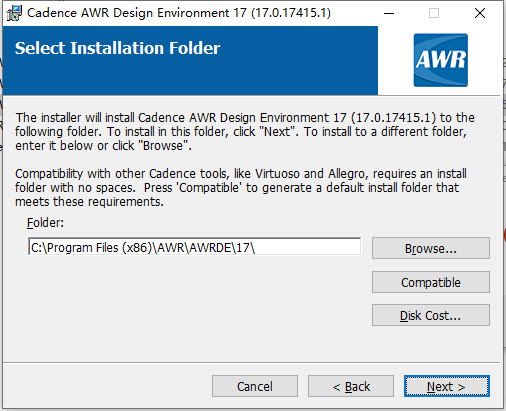
Task: Open the Disk Cost... dialog
Action: coord(431,315)
